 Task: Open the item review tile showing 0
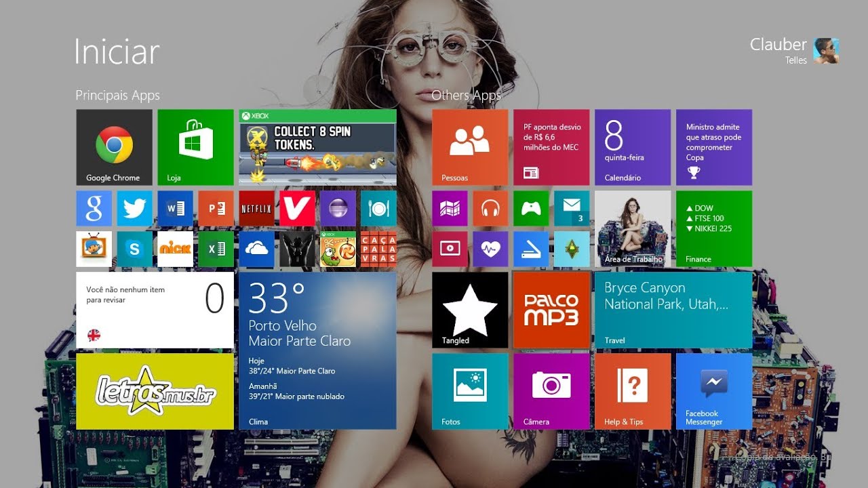155,310
